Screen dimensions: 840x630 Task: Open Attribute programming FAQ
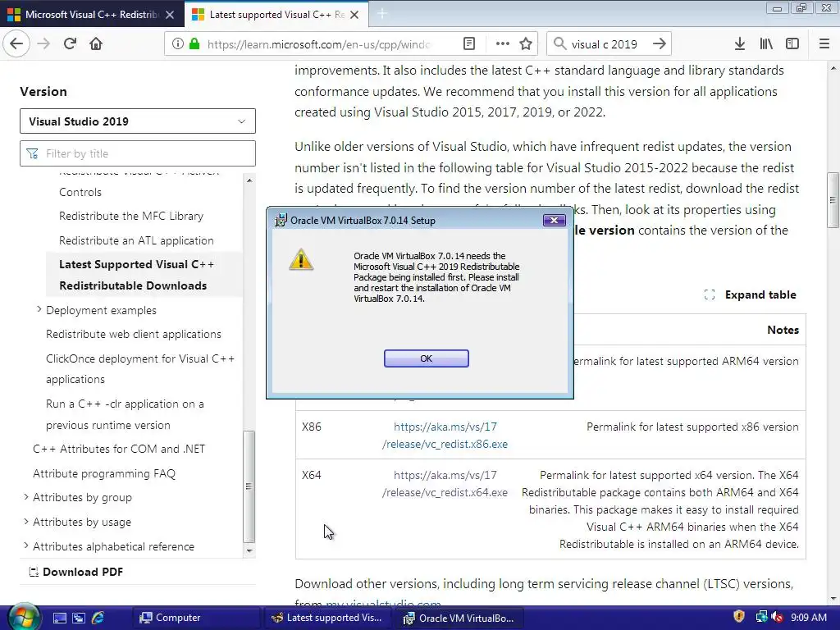tap(104, 473)
